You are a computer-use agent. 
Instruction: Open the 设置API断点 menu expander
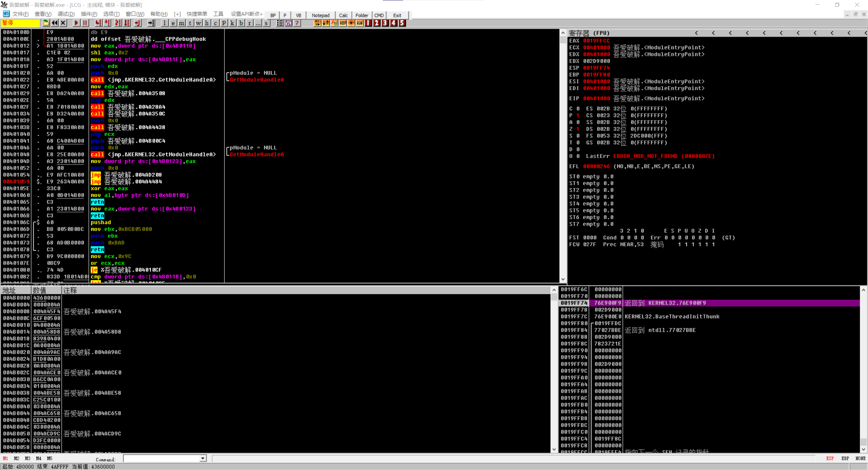[246, 14]
